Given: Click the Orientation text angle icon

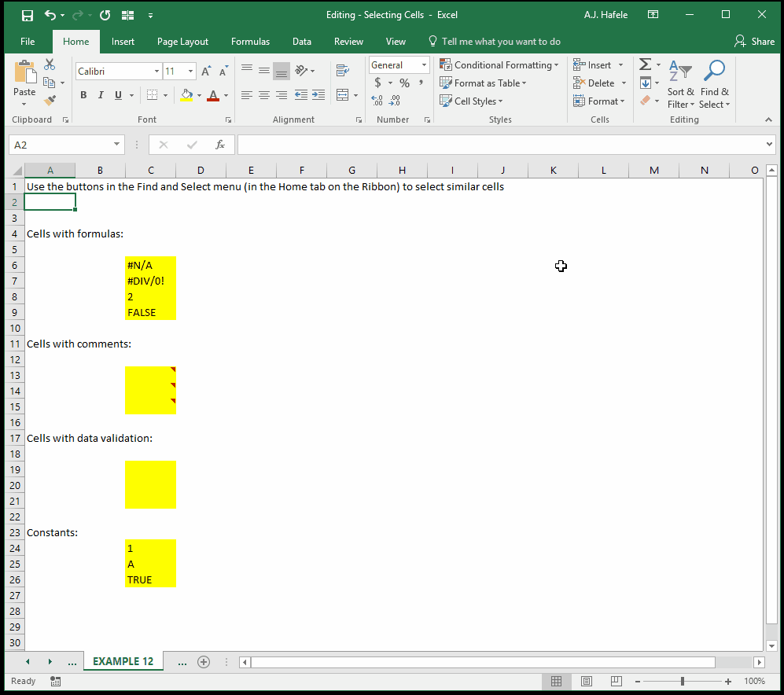Looking at the screenshot, I should [x=301, y=71].
